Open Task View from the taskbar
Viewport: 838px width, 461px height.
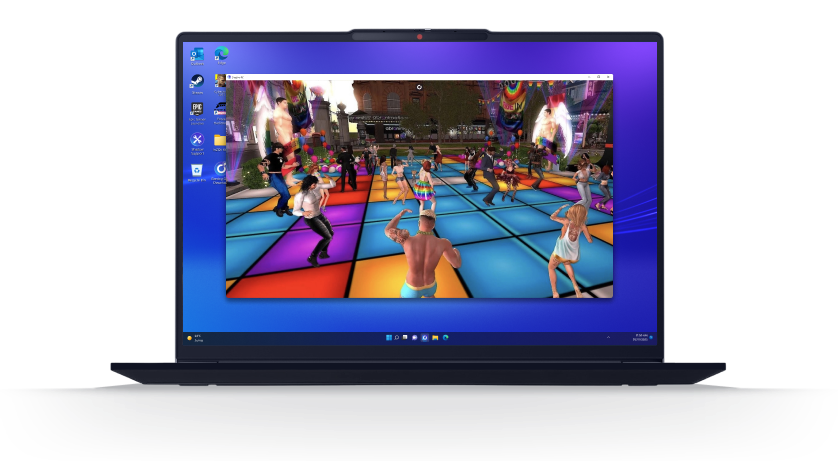pos(405,337)
